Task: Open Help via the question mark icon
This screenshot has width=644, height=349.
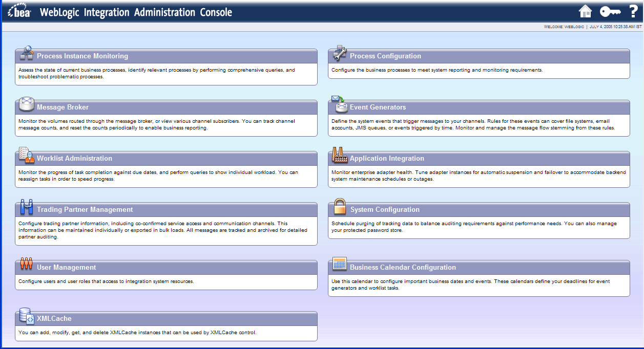Action: tap(633, 11)
